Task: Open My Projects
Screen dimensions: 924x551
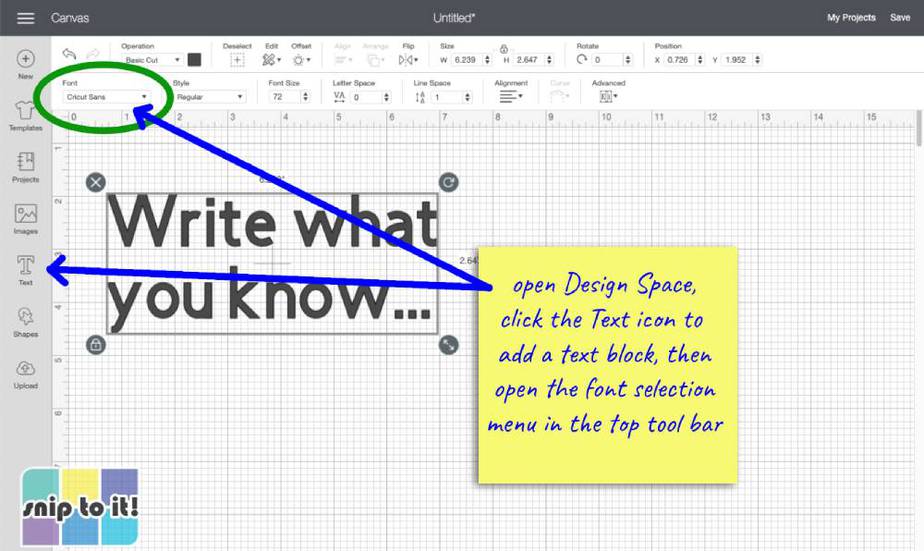Action: coord(851,18)
